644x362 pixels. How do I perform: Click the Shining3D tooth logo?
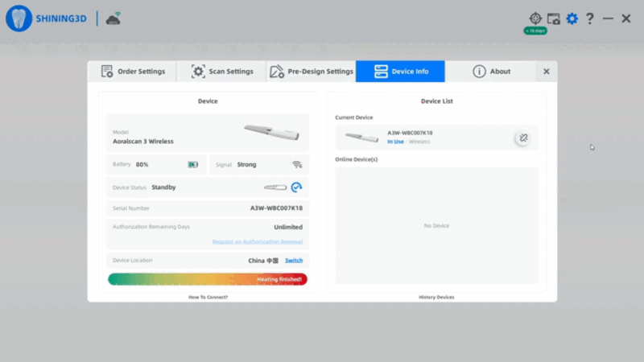(x=19, y=19)
